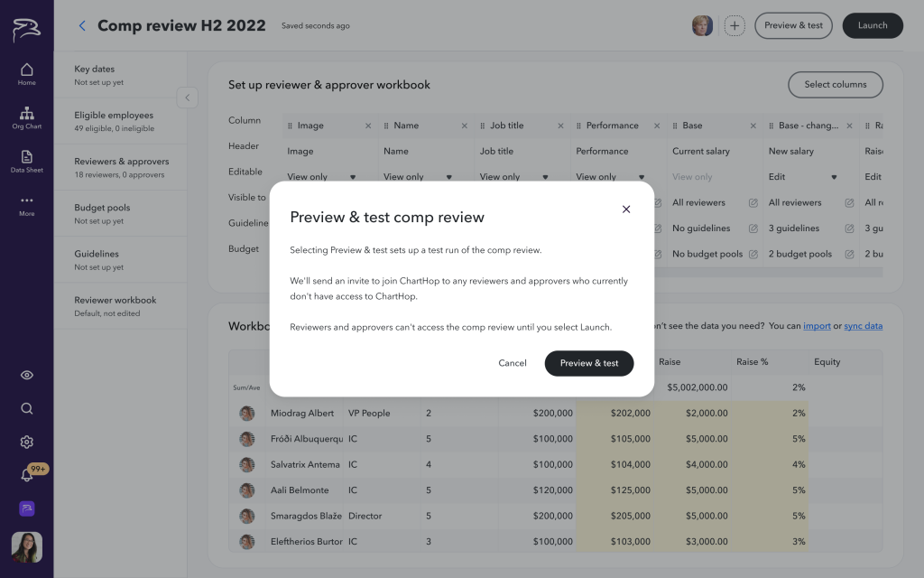Click the back arrow beside Comp review title
The width and height of the screenshot is (924, 578).
[82, 25]
